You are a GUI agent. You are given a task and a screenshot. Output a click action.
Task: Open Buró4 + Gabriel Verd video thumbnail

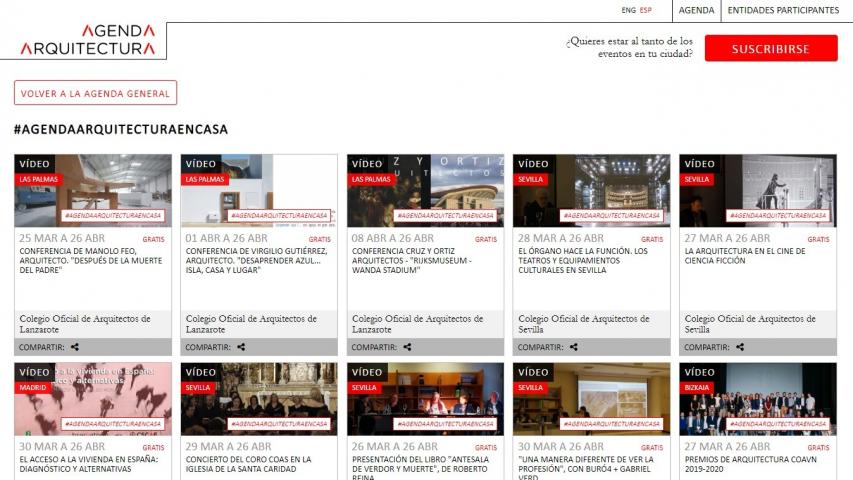(591, 399)
